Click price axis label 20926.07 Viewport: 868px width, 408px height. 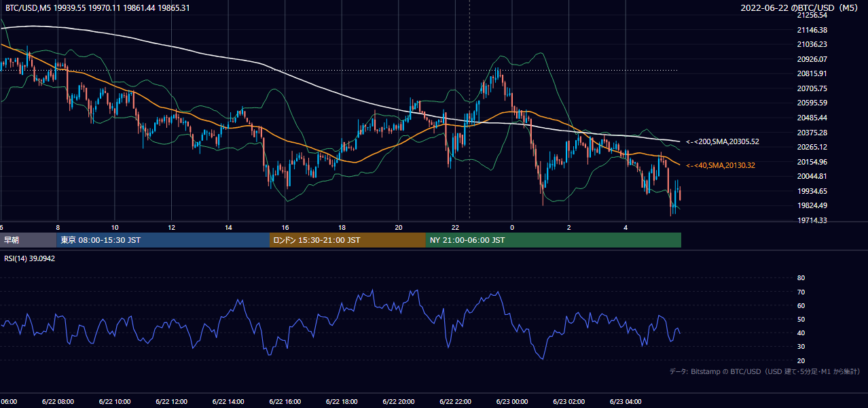(x=812, y=59)
